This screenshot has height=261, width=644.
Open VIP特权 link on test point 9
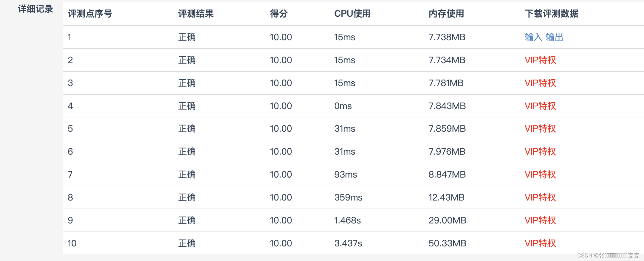[540, 220]
